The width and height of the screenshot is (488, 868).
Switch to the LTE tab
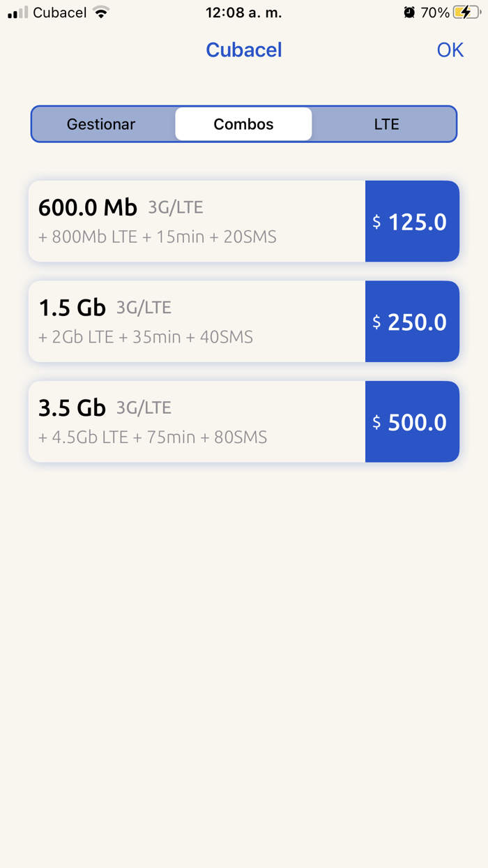386,124
